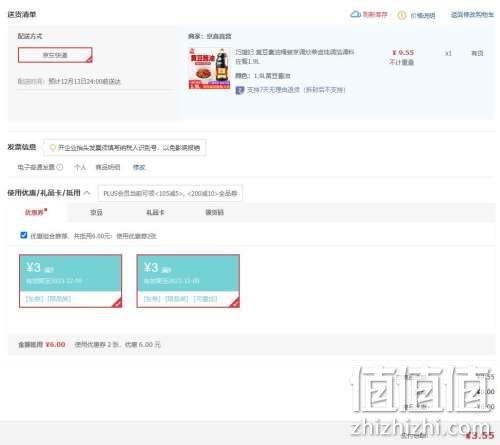This screenshot has height=445, width=500.
Task: Select the 京东快递 delivery method box
Action: point(55,55)
